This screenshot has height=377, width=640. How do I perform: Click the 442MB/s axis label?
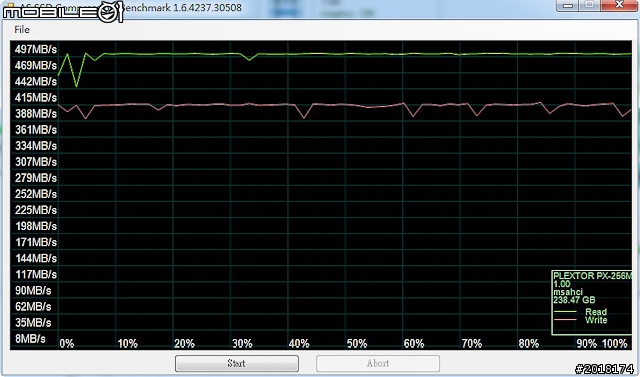coord(36,82)
